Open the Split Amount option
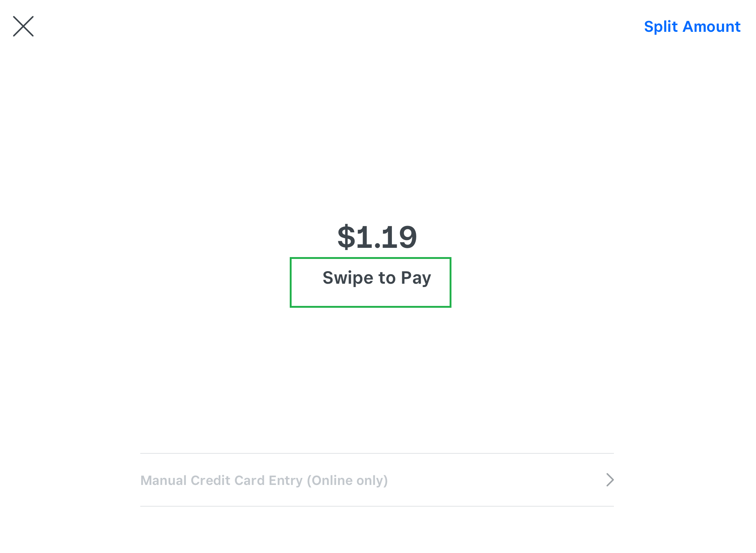Viewport: 756px width, 553px height. [692, 27]
